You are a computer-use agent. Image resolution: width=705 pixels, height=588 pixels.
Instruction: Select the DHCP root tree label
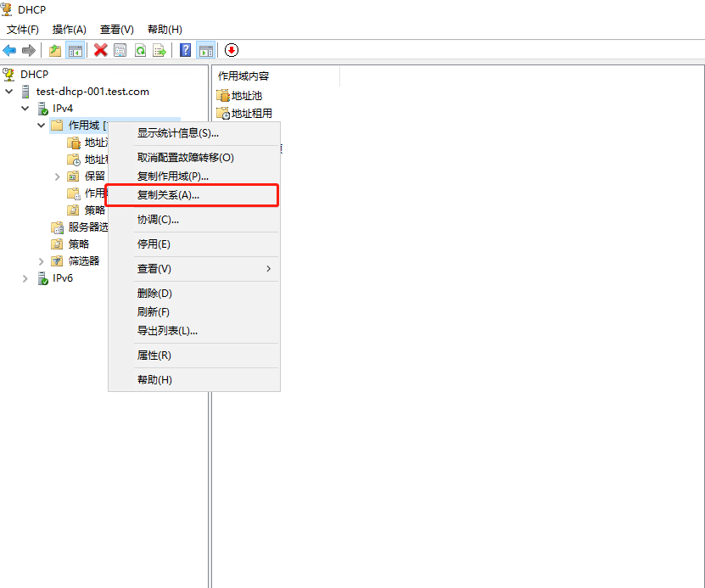pyautogui.click(x=34, y=75)
